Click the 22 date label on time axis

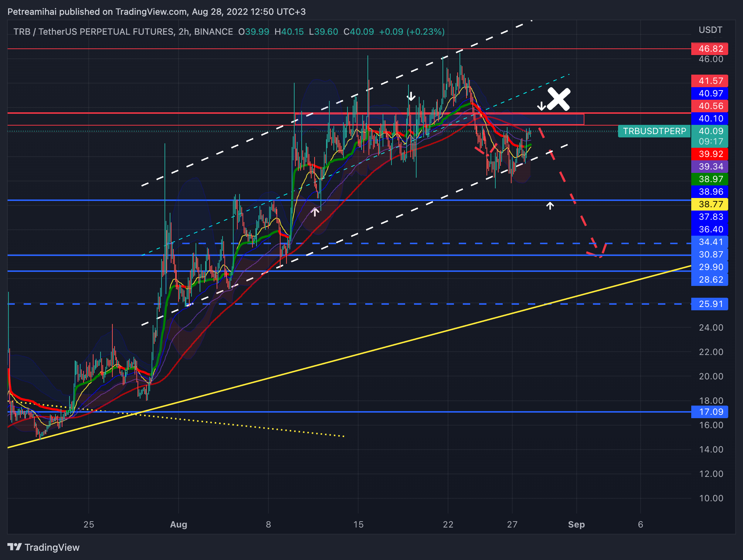448,525
